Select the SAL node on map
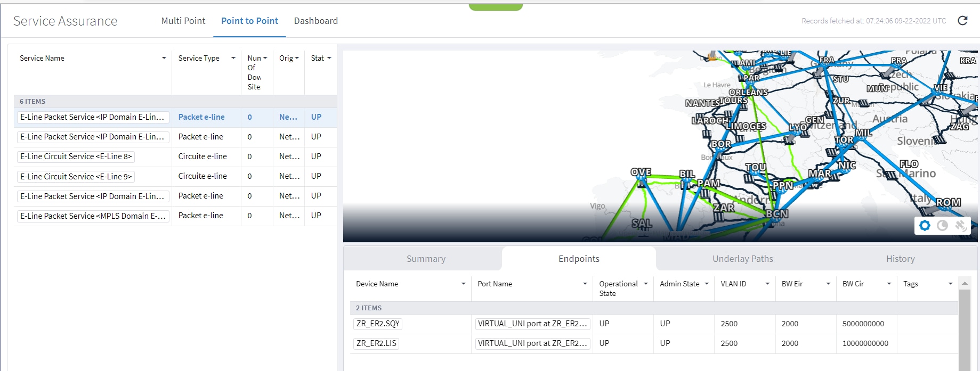The width and height of the screenshot is (980, 371). tap(641, 224)
